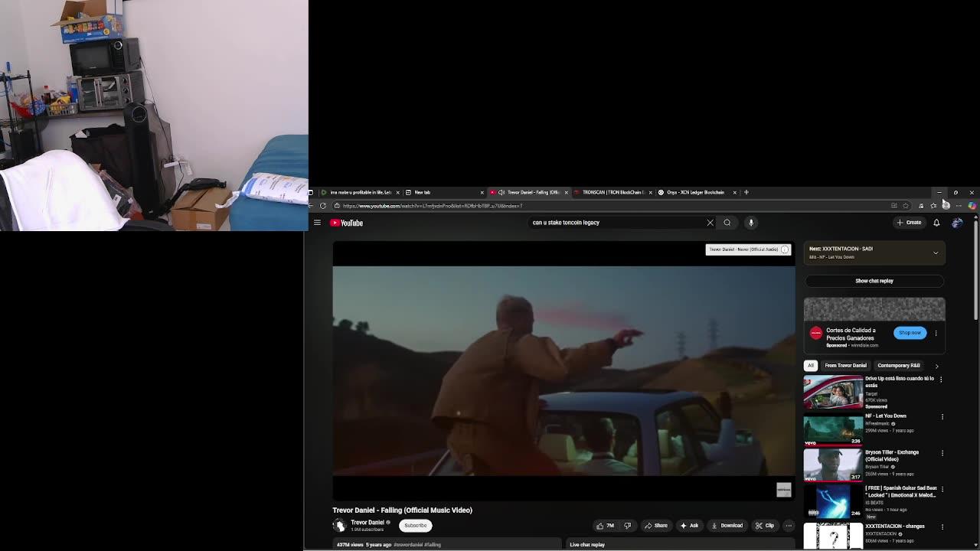Open the Trevor Daniel channel name link
The height and width of the screenshot is (551, 980).
pos(367,523)
